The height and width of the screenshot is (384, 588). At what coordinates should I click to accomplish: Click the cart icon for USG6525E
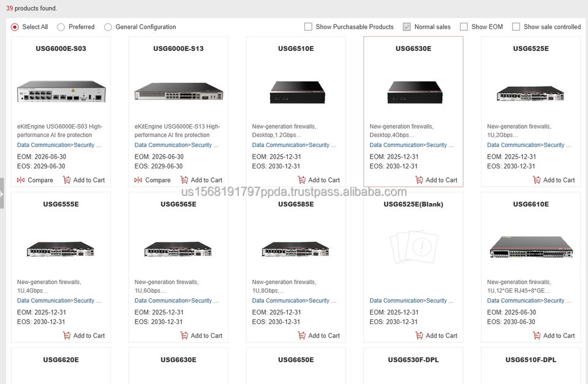point(537,180)
